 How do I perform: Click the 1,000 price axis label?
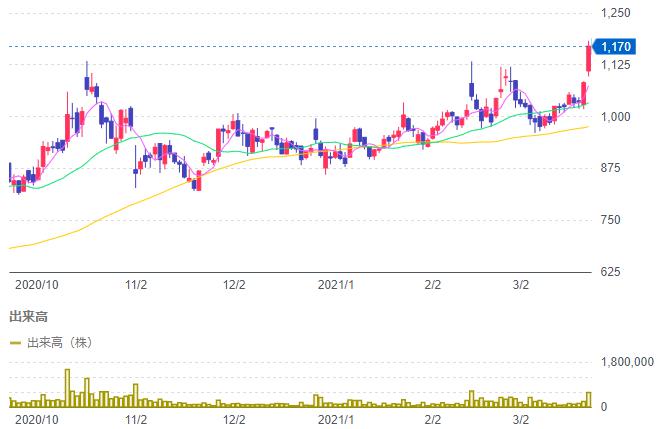(615, 116)
